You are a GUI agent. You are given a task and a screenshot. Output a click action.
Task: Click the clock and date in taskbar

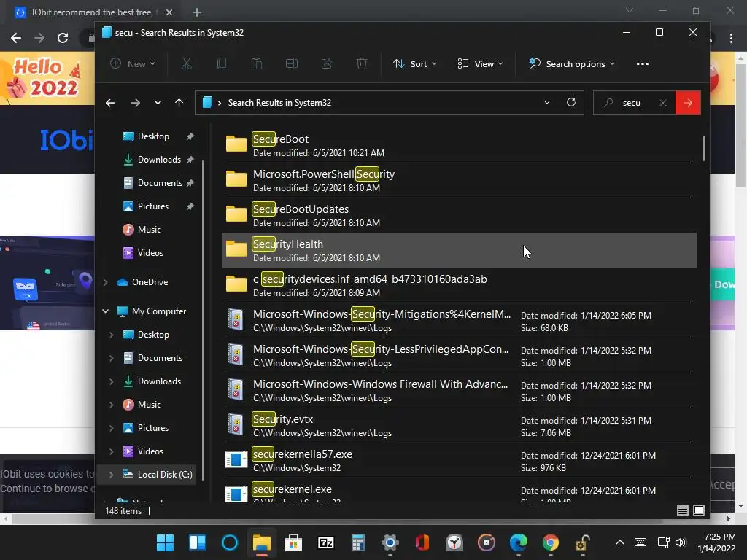716,542
